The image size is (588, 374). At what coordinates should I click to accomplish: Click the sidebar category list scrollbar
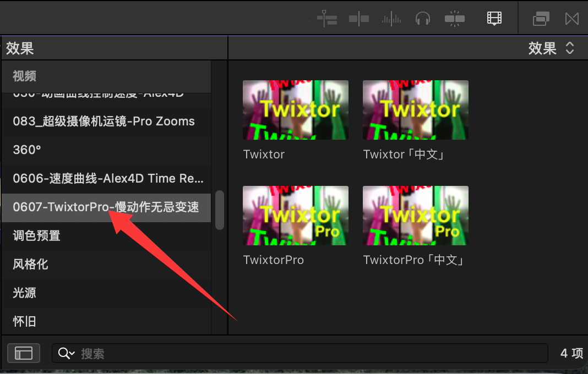coord(220,210)
